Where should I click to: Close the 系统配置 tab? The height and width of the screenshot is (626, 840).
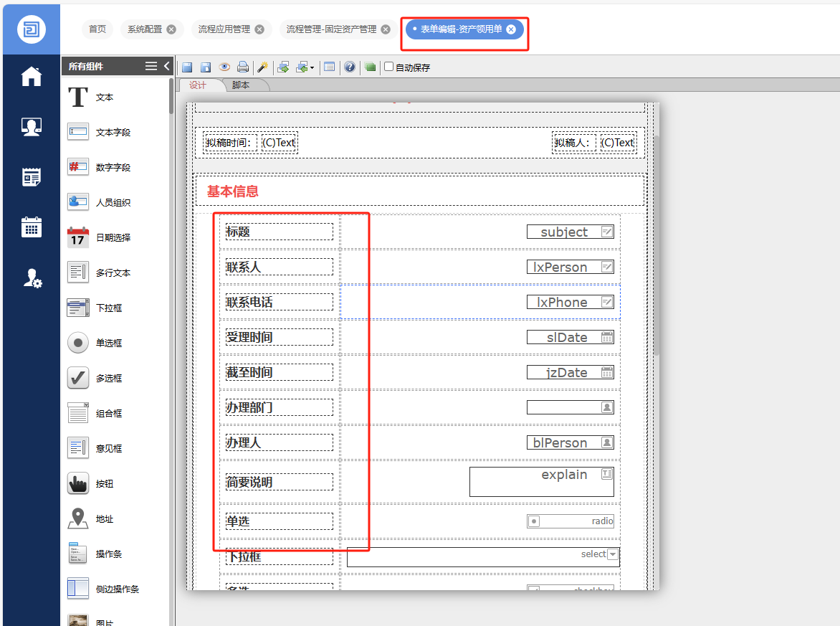click(171, 29)
